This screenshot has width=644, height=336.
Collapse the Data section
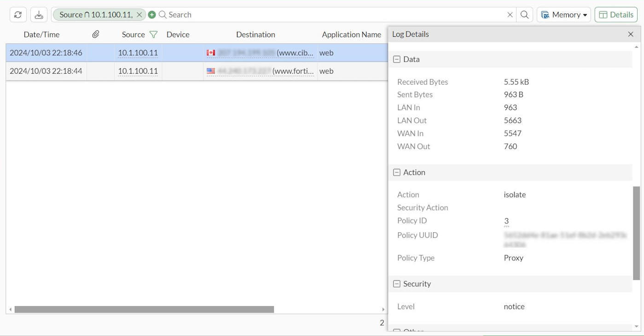click(396, 59)
